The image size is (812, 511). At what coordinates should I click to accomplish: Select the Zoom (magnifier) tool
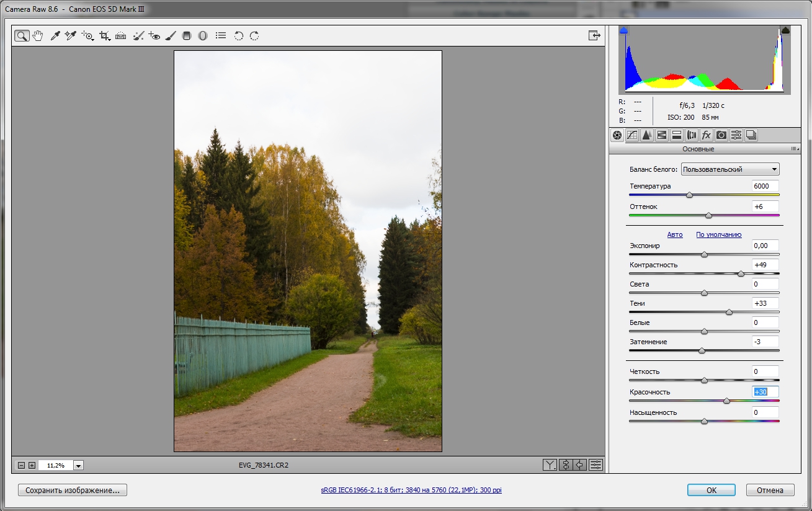click(x=22, y=36)
